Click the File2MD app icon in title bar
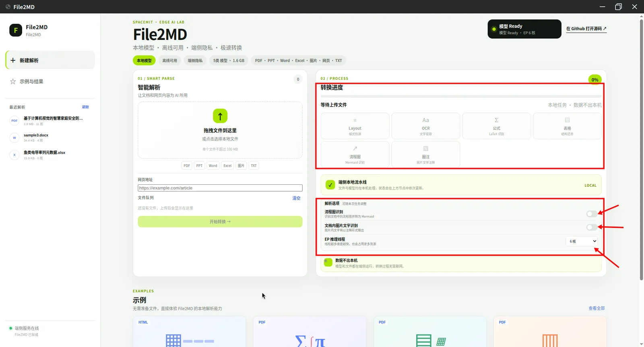 click(8, 7)
